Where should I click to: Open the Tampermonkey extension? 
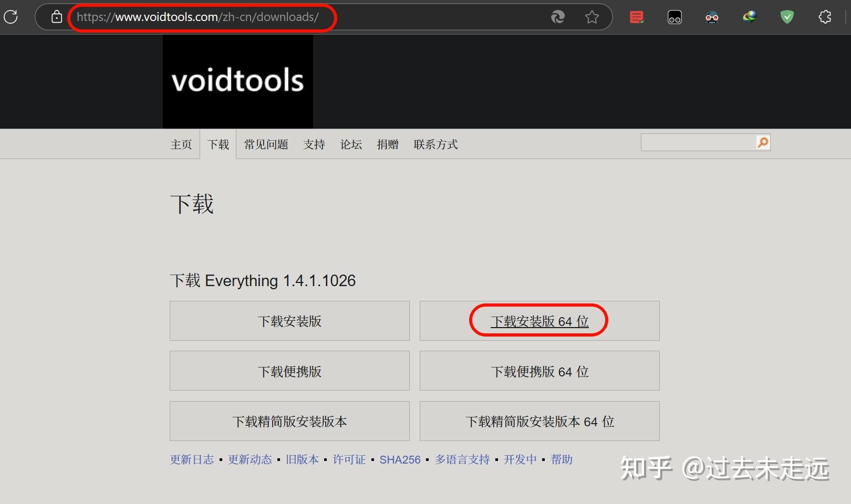[674, 17]
